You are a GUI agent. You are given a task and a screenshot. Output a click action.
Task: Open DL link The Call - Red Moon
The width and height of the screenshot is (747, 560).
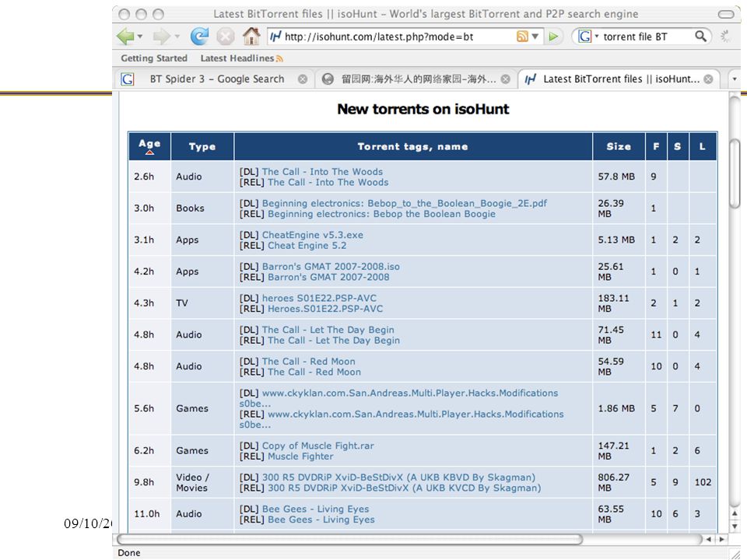click(x=308, y=362)
